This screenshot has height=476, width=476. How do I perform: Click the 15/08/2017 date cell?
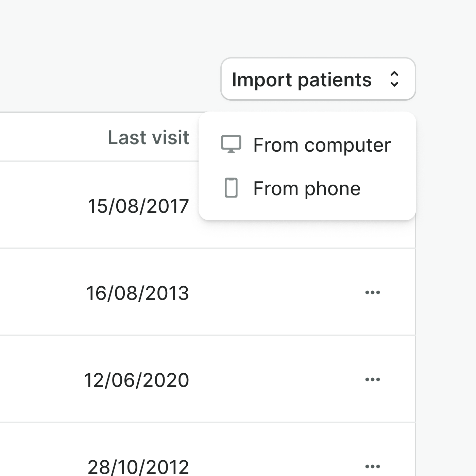[x=138, y=206]
